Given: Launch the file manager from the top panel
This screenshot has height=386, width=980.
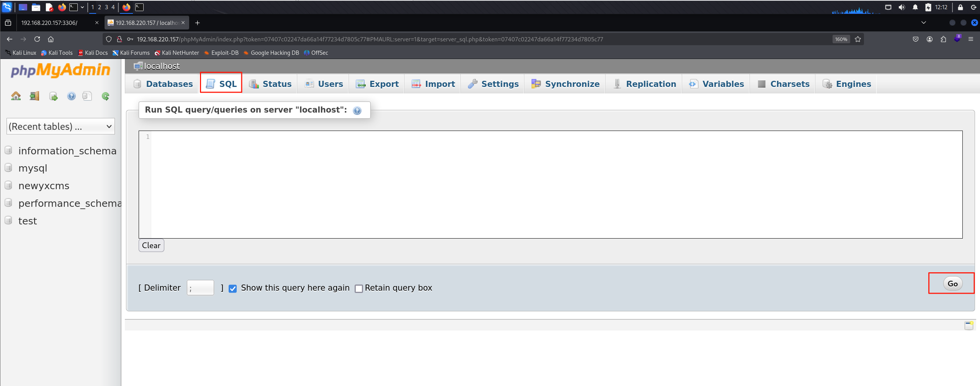Looking at the screenshot, I should coord(36,7).
